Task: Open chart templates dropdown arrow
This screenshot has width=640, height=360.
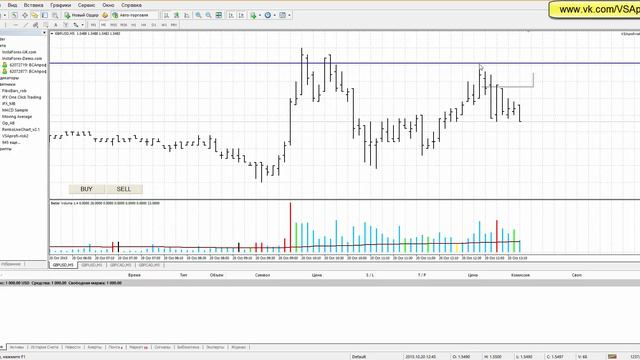Action: click(x=289, y=15)
